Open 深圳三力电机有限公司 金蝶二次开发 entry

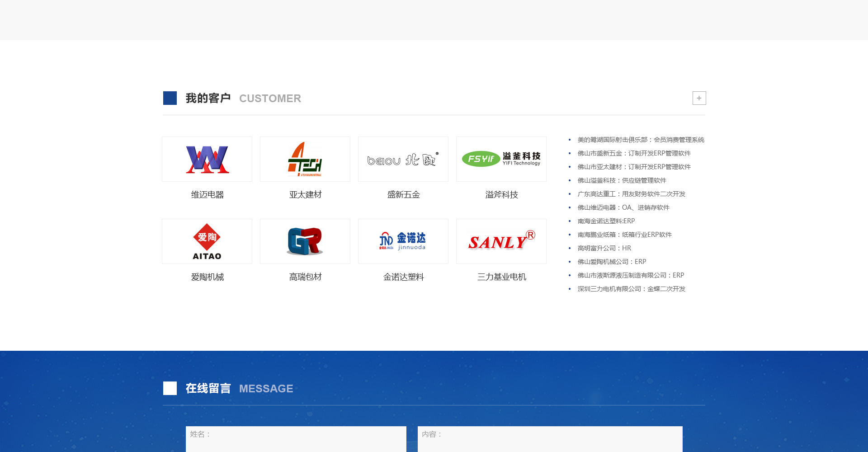[x=631, y=289]
